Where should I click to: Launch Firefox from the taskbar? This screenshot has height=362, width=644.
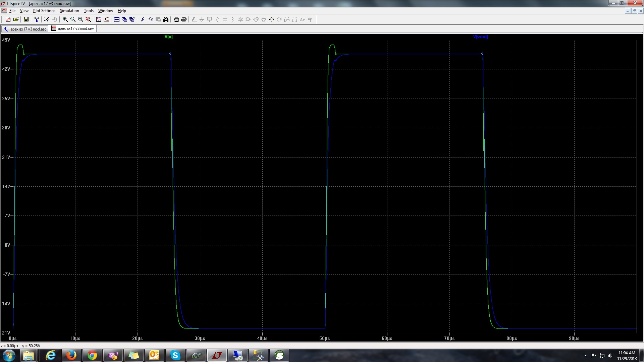(x=71, y=355)
